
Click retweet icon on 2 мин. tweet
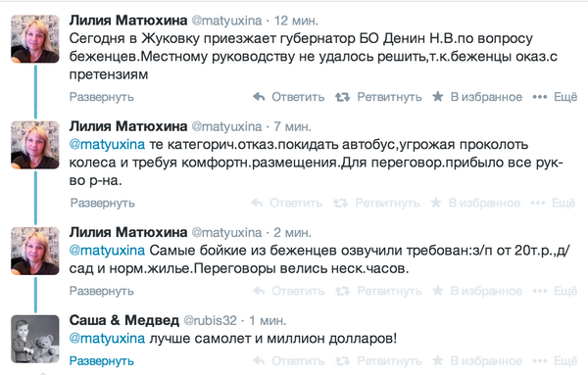(x=342, y=291)
